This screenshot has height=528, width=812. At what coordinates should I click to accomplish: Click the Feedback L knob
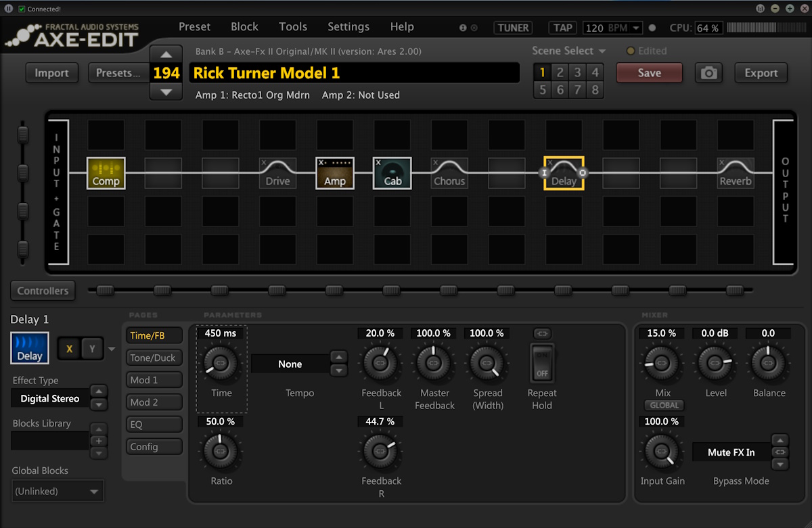click(380, 363)
